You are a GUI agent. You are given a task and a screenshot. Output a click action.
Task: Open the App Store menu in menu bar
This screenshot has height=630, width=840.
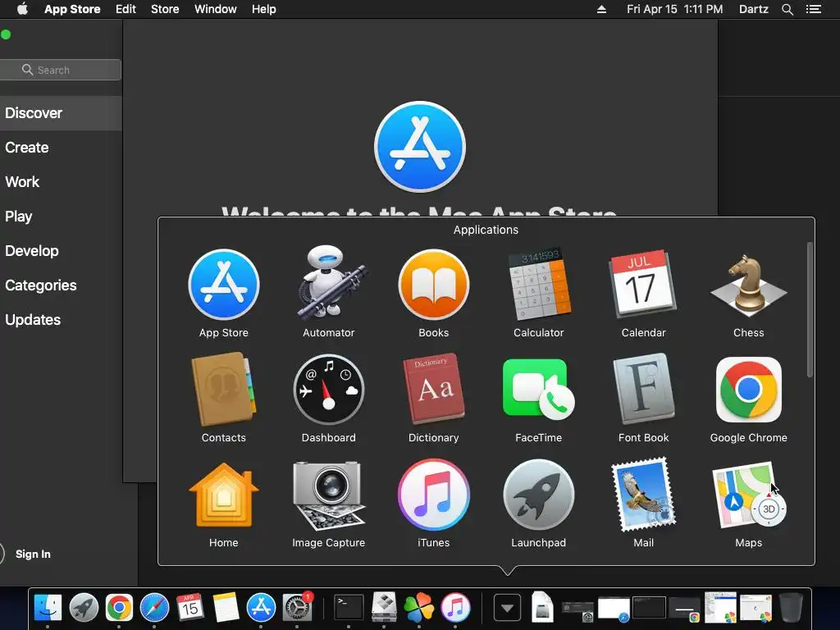pos(72,9)
